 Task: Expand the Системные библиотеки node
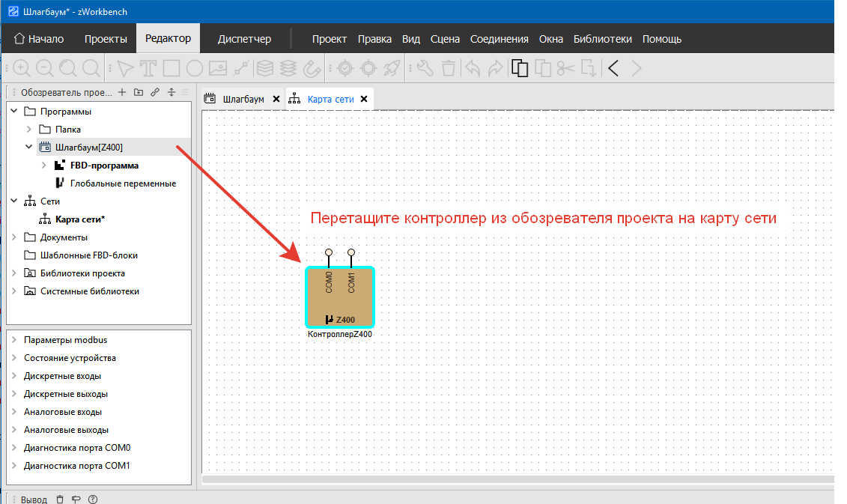[14, 291]
